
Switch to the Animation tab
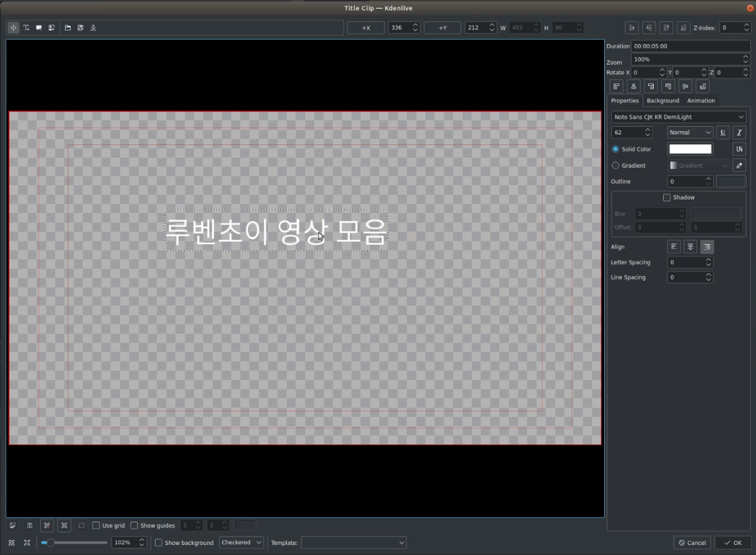click(701, 100)
